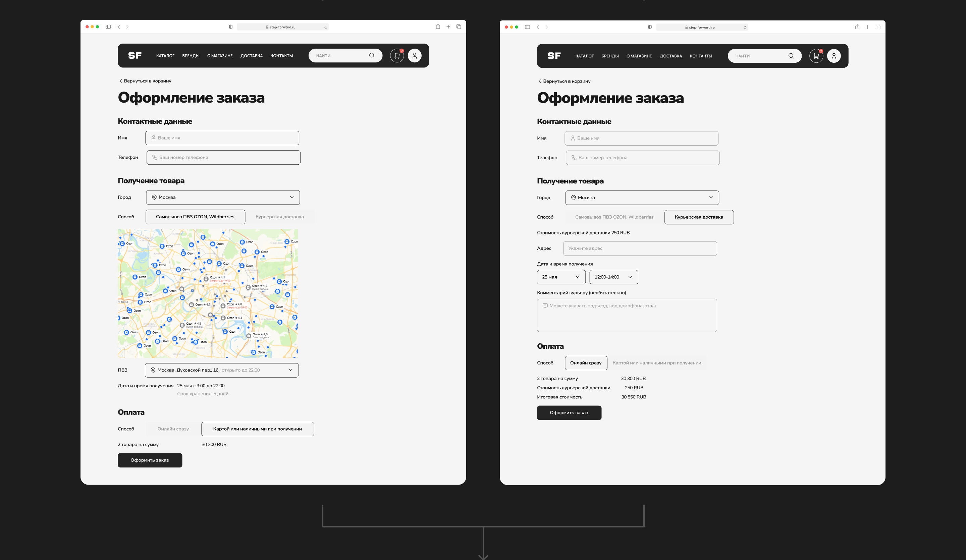The width and height of the screenshot is (966, 560).
Task: Toggle the sidebar icon in left browser toolbar
Action: [x=108, y=27]
